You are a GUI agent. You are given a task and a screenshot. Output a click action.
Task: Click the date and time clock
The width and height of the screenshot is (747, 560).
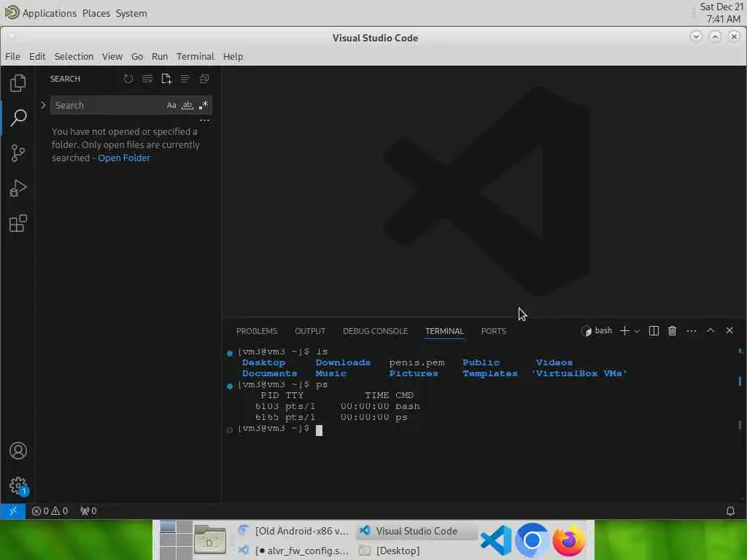click(x=721, y=13)
